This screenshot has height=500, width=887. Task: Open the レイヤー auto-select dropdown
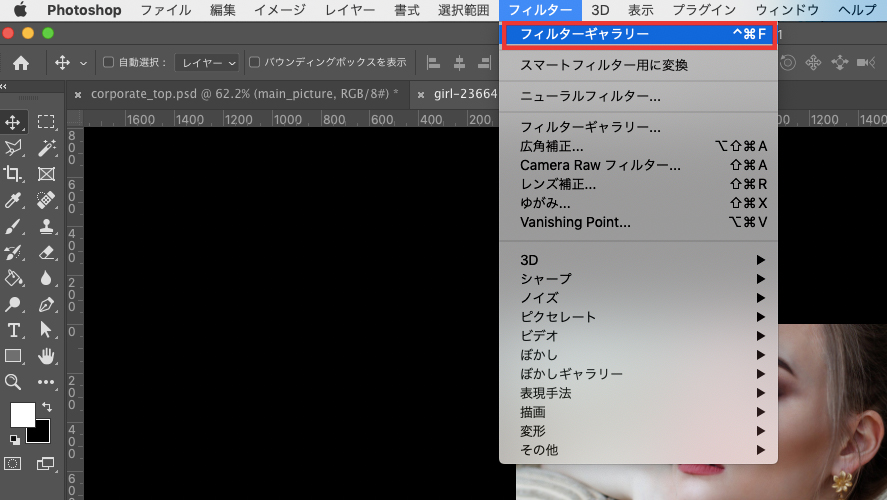tap(207, 63)
